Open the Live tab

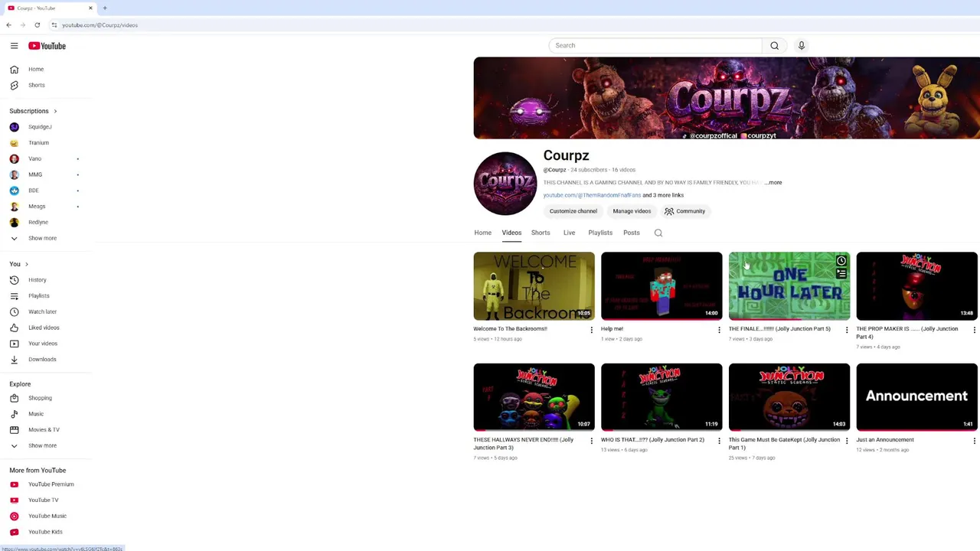(x=569, y=233)
